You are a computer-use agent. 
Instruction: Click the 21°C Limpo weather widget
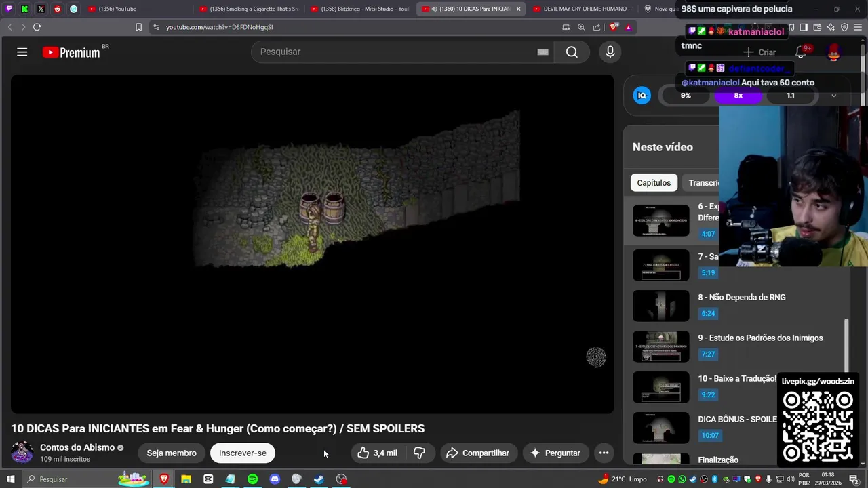[622, 479]
